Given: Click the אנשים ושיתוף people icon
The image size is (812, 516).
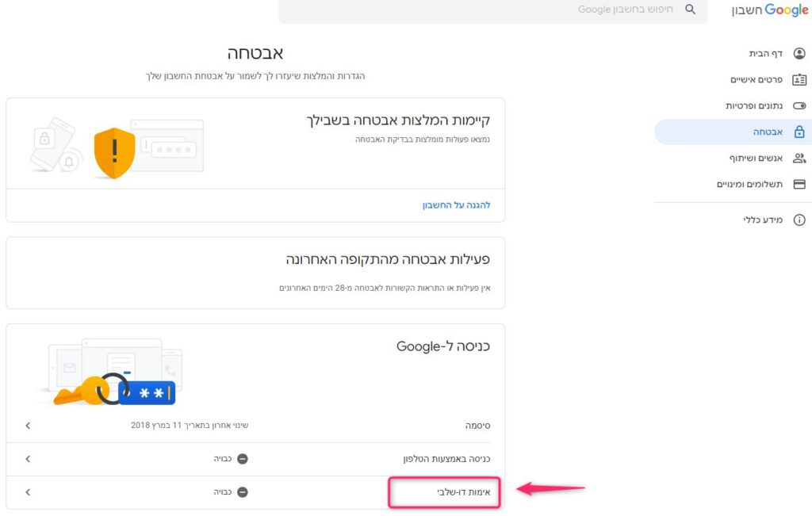Looking at the screenshot, I should point(799,158).
